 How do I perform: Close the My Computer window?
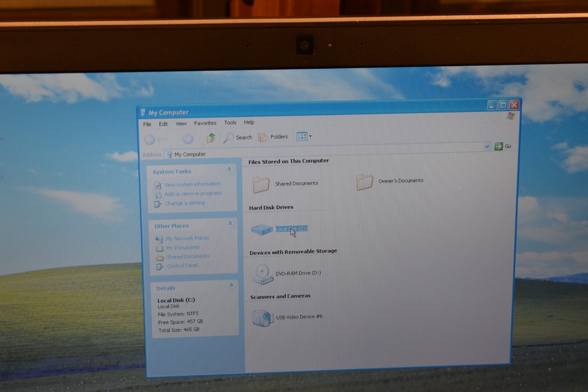[x=514, y=105]
